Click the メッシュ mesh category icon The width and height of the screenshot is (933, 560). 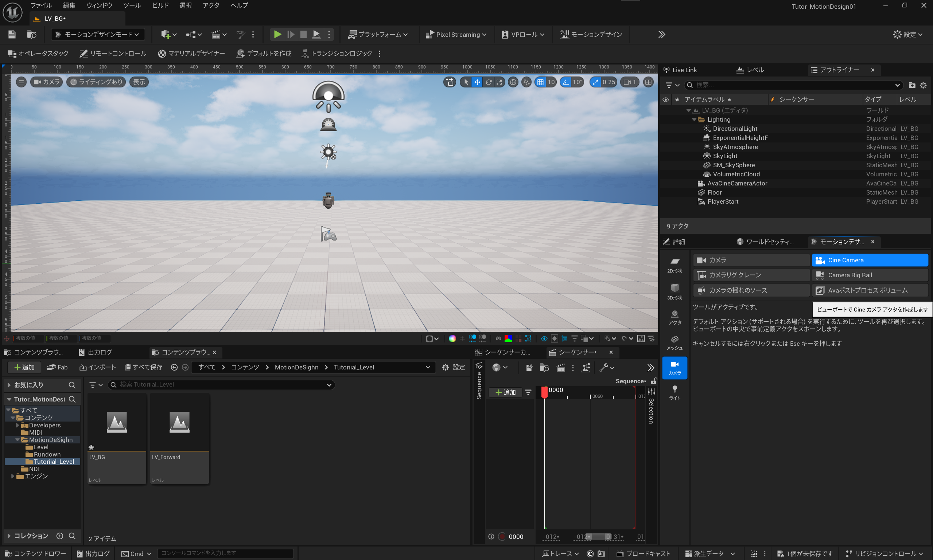[675, 342]
